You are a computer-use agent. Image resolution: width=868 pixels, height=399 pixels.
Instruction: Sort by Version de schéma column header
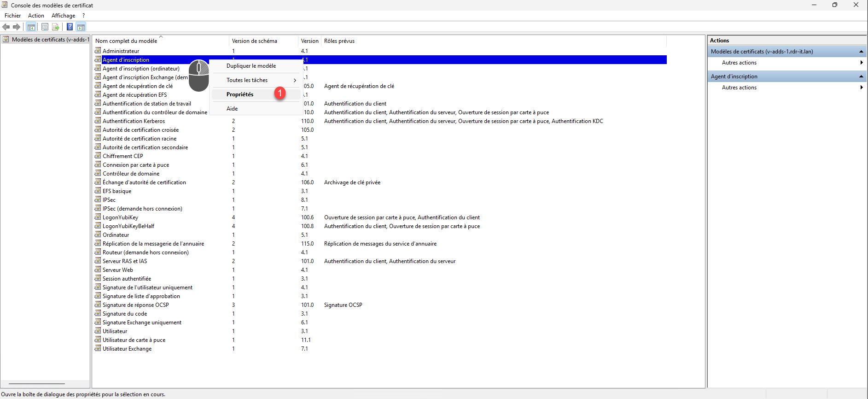(255, 41)
